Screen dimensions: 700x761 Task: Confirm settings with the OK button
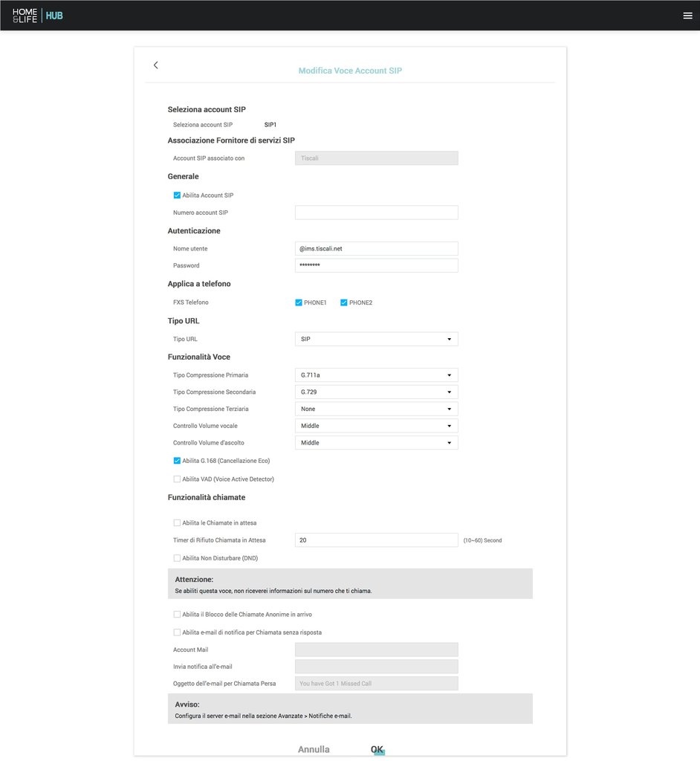tap(377, 749)
